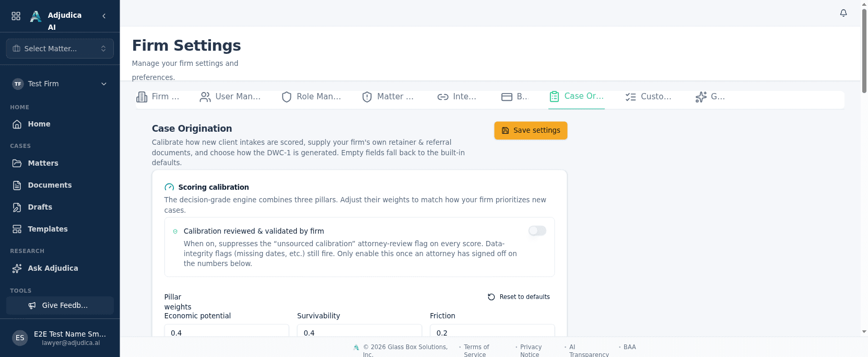Click the Save settings button
The image size is (868, 357).
(531, 131)
